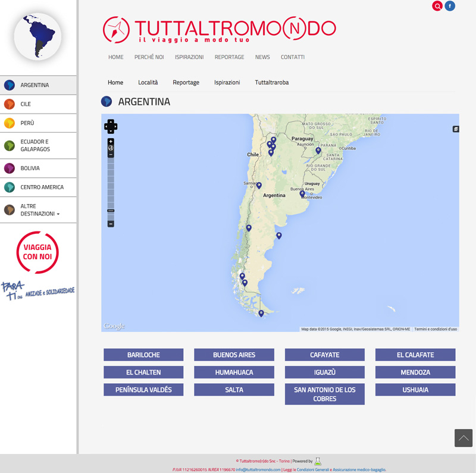Viewport: 476px width, 473px height.
Task: Click the South America globe image
Action: [x=37, y=37]
